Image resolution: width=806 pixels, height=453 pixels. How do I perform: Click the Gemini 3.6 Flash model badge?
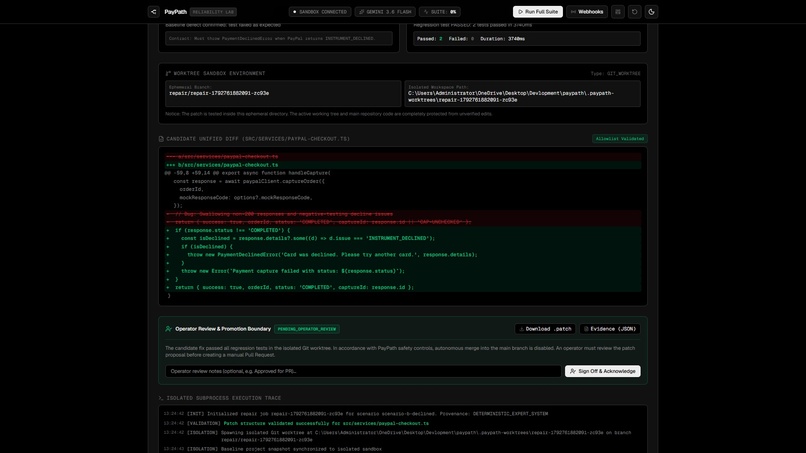[385, 12]
